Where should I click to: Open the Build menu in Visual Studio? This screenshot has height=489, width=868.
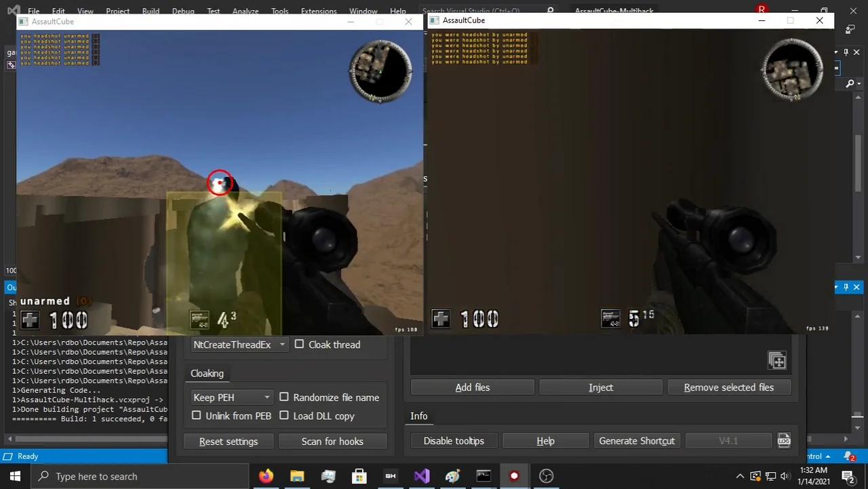(151, 11)
